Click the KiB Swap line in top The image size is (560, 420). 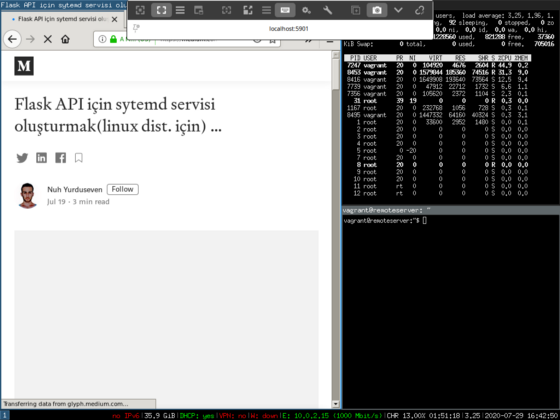coord(449,44)
